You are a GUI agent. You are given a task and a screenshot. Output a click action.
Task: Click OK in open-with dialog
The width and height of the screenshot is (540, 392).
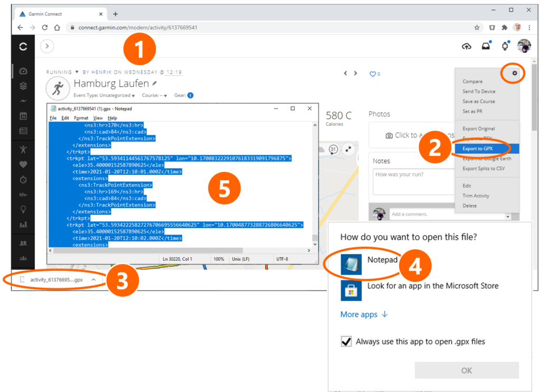click(467, 370)
